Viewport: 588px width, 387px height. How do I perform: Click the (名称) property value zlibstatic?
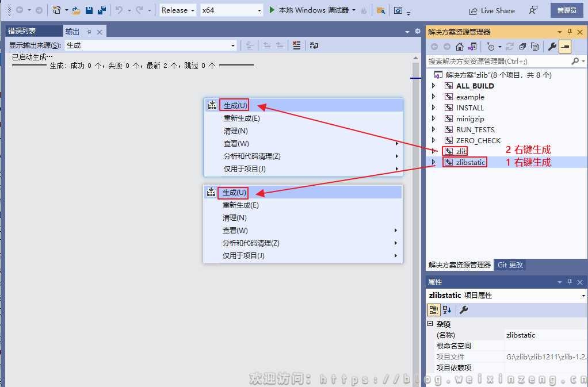pyautogui.click(x=521, y=335)
